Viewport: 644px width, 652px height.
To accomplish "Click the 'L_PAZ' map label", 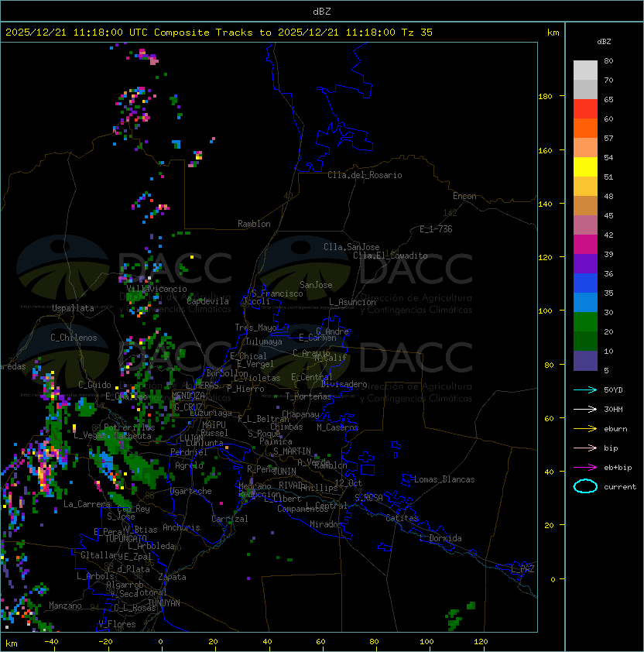I will pos(522,569).
